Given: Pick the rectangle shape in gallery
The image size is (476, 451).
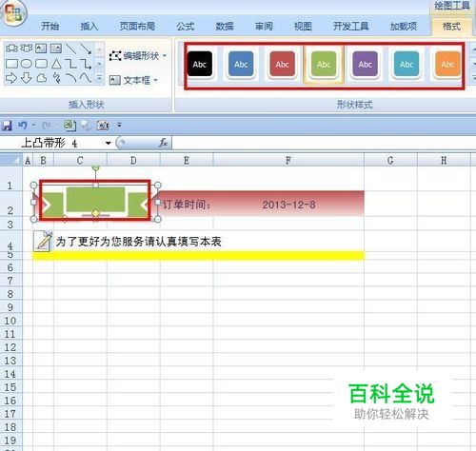Looking at the screenshot, I should click(x=11, y=64).
